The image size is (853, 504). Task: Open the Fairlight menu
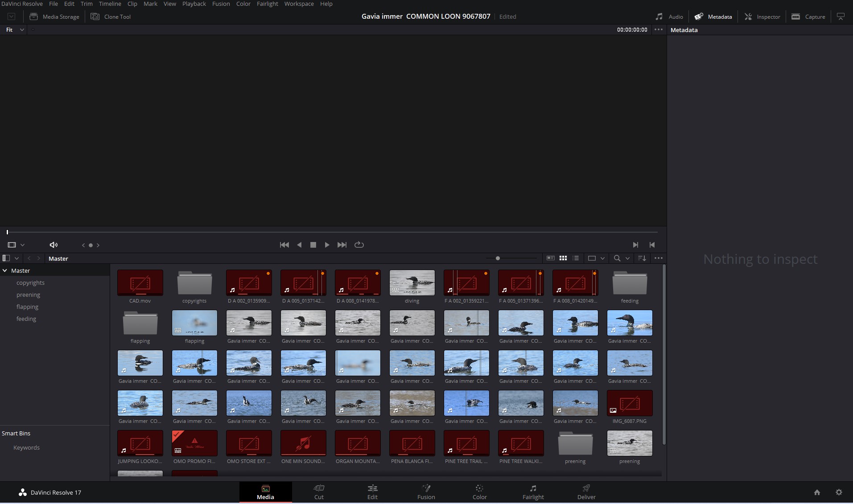coord(267,4)
